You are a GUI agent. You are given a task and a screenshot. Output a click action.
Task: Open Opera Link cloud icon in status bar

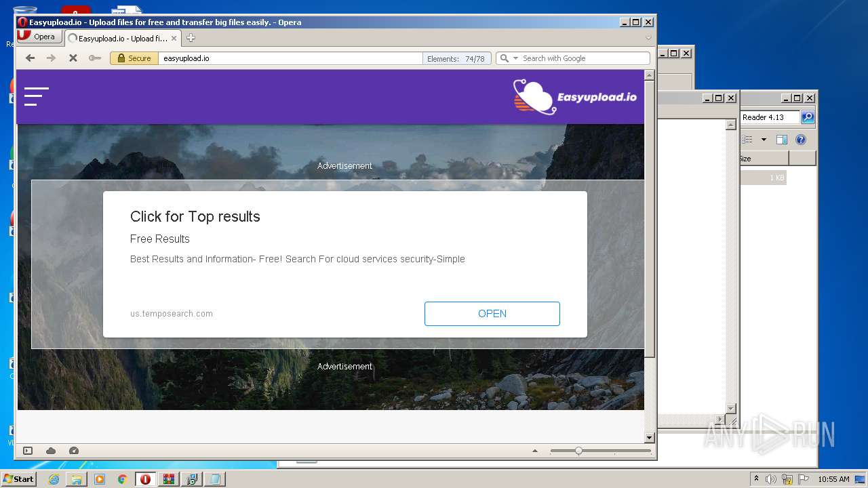pyautogui.click(x=51, y=451)
